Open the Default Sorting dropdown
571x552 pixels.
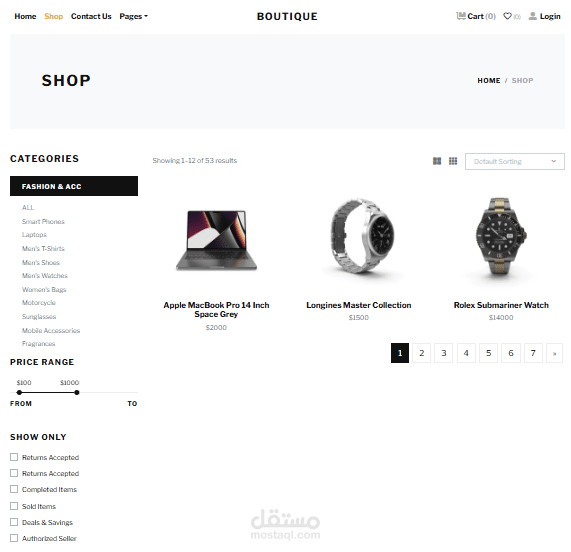515,161
